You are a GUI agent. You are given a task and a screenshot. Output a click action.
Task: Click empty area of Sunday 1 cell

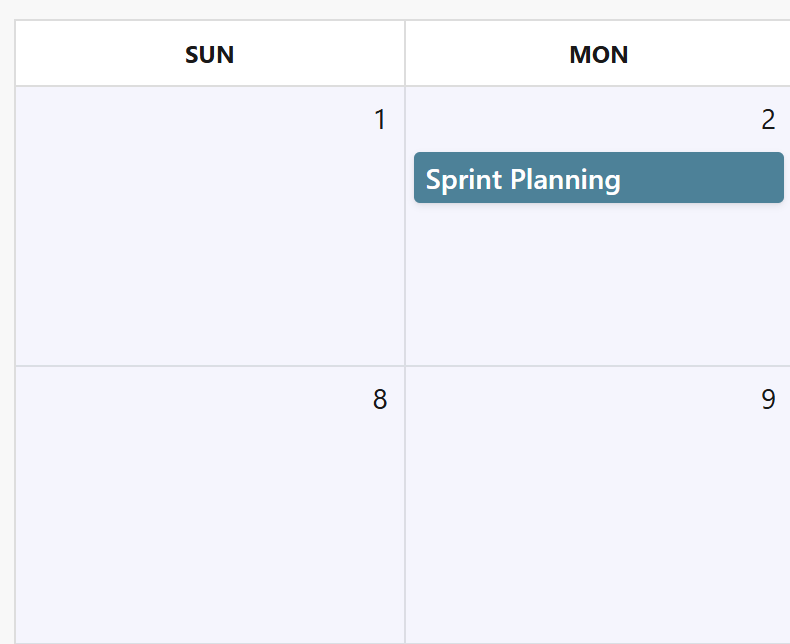(x=210, y=240)
